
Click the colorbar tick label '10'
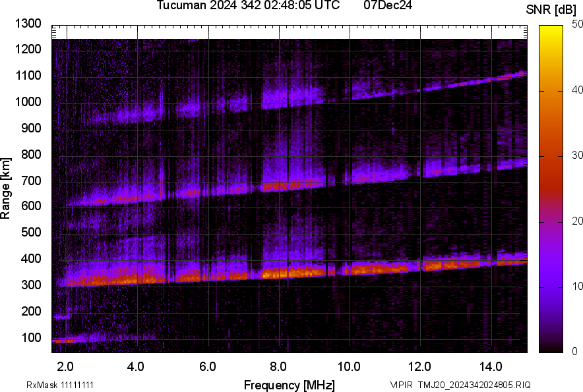(x=578, y=286)
